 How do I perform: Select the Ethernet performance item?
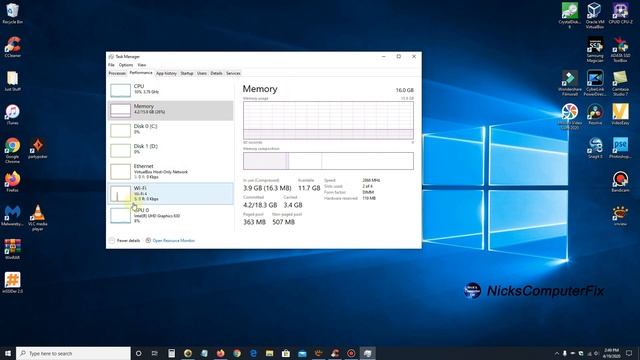pos(171,172)
